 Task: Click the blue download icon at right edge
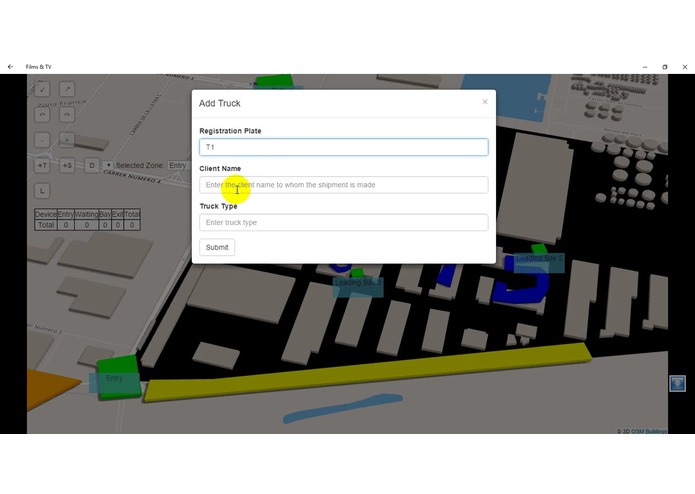[677, 383]
